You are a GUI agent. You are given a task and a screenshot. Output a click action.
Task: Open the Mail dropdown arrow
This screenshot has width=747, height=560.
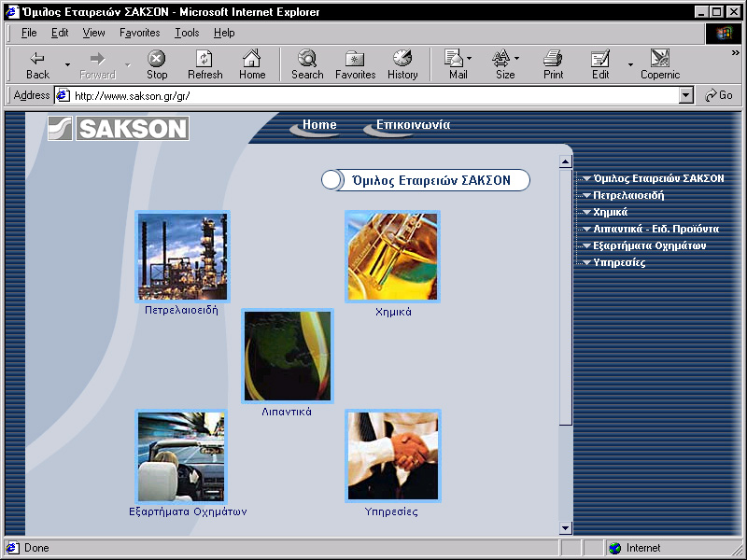coord(470,59)
